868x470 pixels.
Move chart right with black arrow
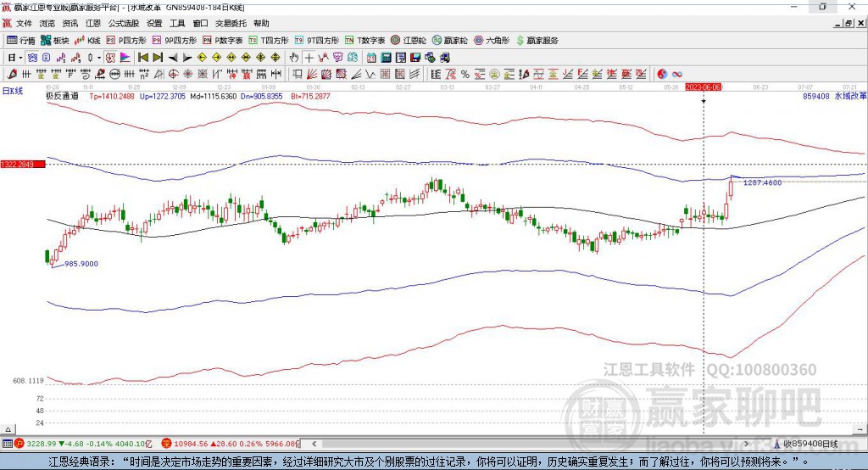(x=187, y=58)
